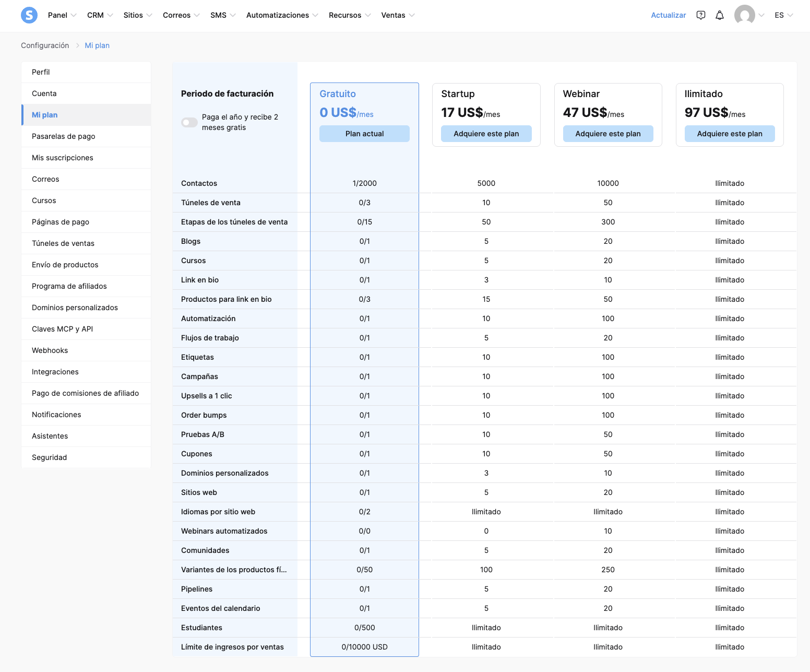This screenshot has height=672, width=810.
Task: Open the help question-mark icon
Action: pos(701,15)
